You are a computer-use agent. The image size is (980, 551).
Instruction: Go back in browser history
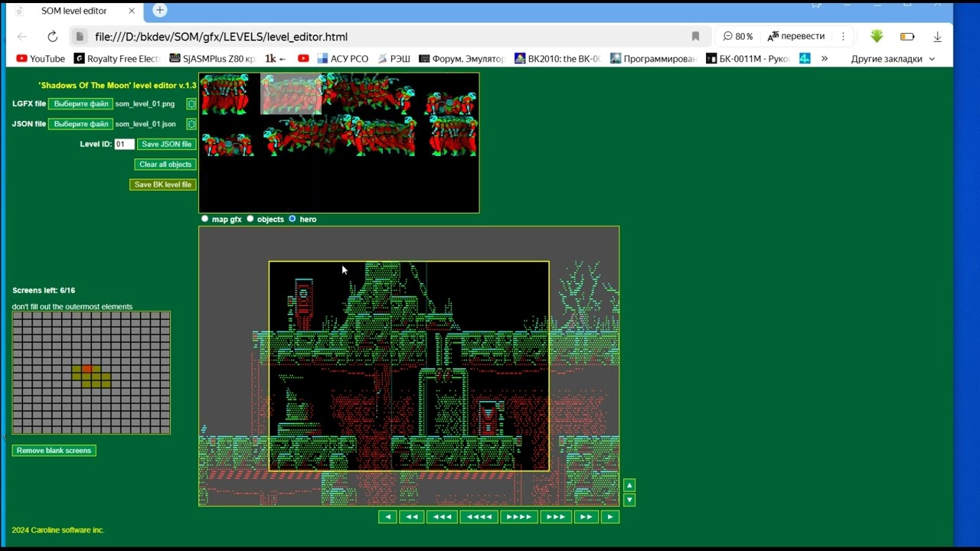pos(21,37)
